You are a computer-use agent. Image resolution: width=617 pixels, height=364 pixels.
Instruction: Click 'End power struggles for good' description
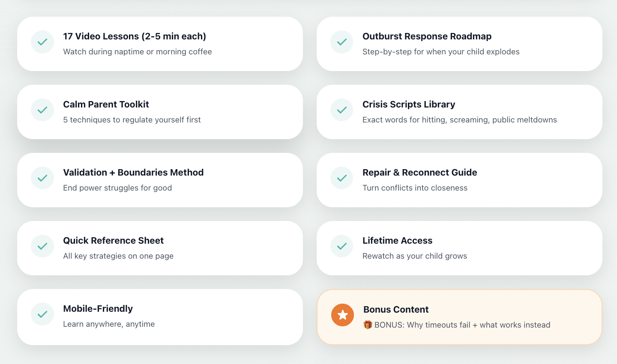tap(117, 188)
